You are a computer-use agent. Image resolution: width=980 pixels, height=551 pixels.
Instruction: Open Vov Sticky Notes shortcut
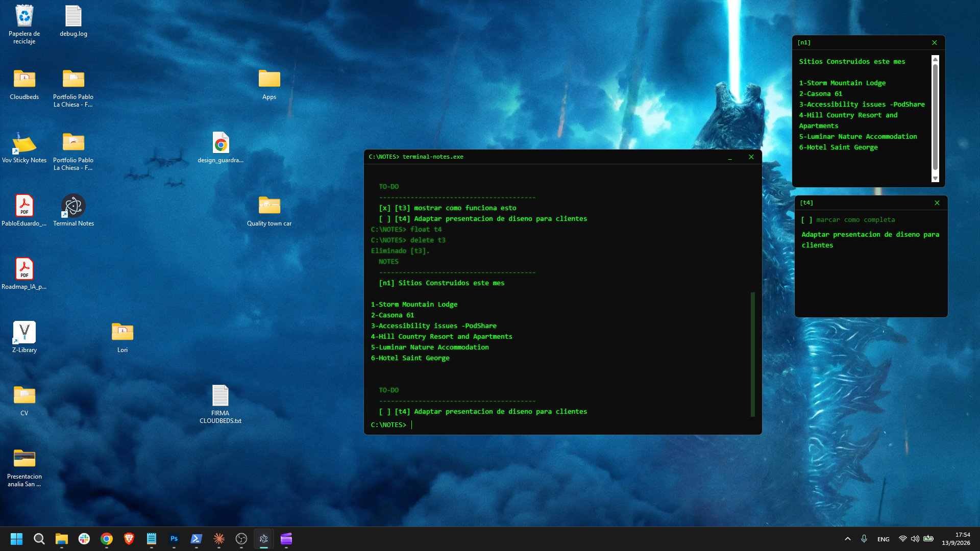[x=24, y=147]
